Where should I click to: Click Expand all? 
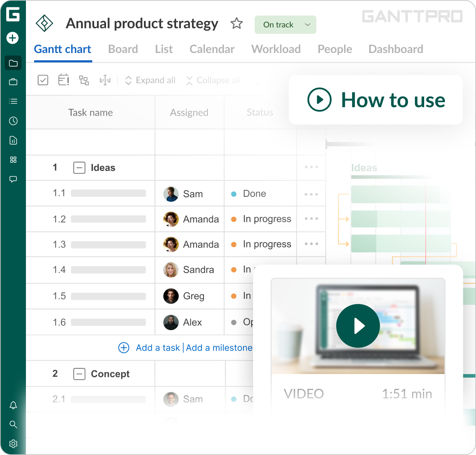(150, 80)
